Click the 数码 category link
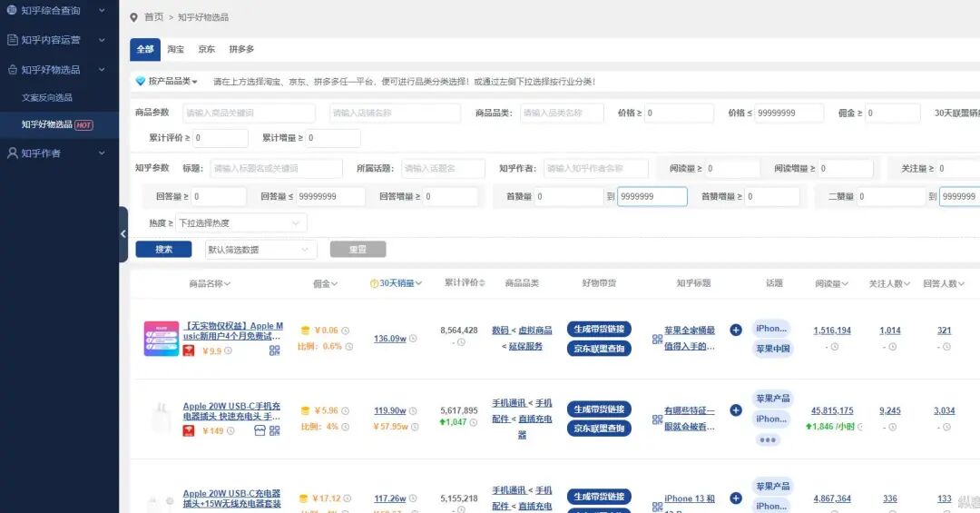980x513 pixels. (500, 330)
